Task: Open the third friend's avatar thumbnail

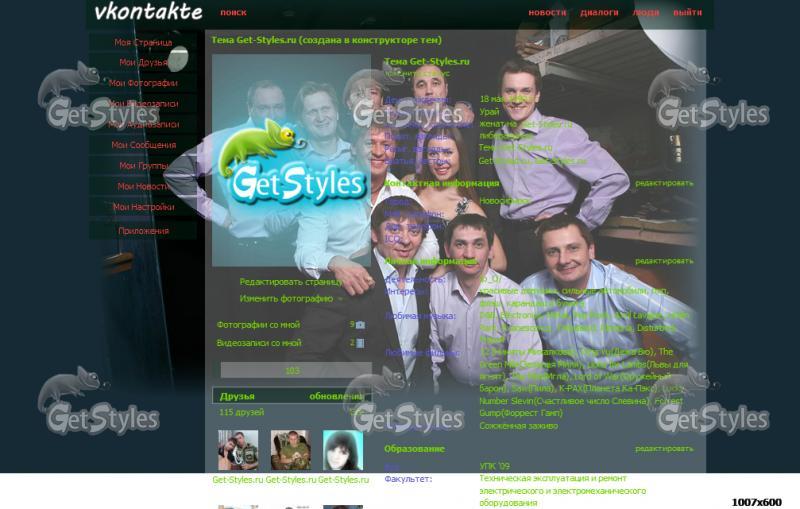Action: pyautogui.click(x=342, y=450)
